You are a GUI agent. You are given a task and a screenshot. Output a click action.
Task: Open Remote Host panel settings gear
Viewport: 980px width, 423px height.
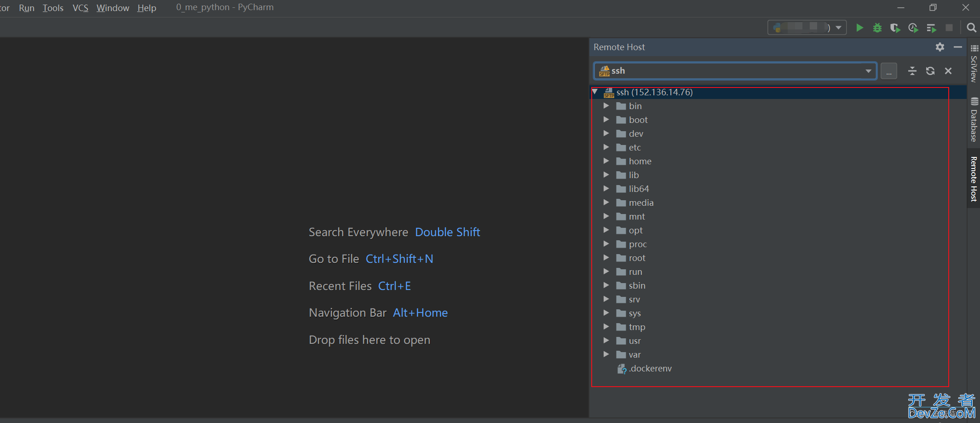pos(940,47)
